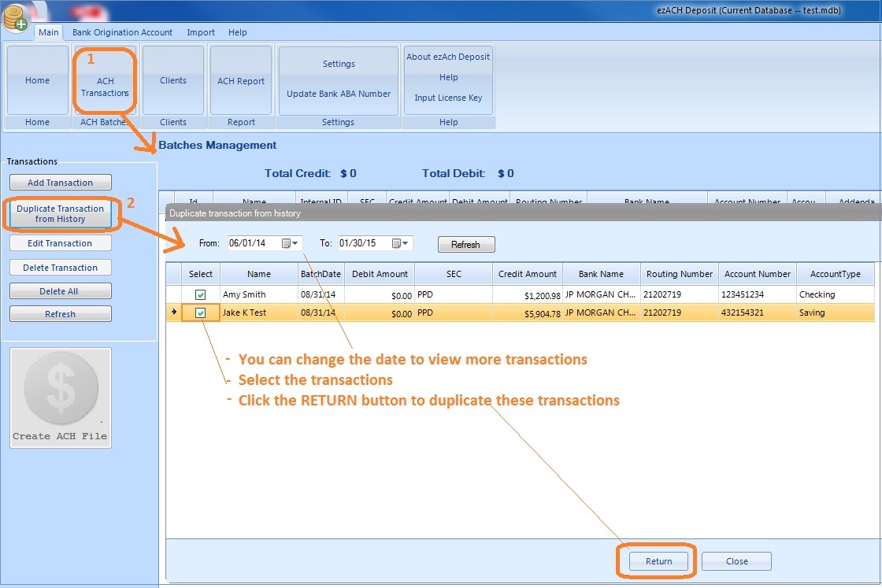Uncheck the Select checkbox for Jake K Test

(x=200, y=312)
